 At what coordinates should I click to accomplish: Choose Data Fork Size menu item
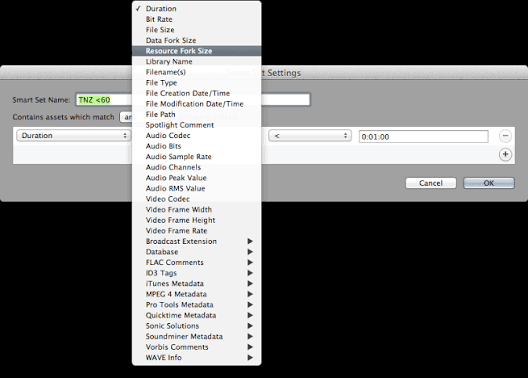tap(197, 40)
